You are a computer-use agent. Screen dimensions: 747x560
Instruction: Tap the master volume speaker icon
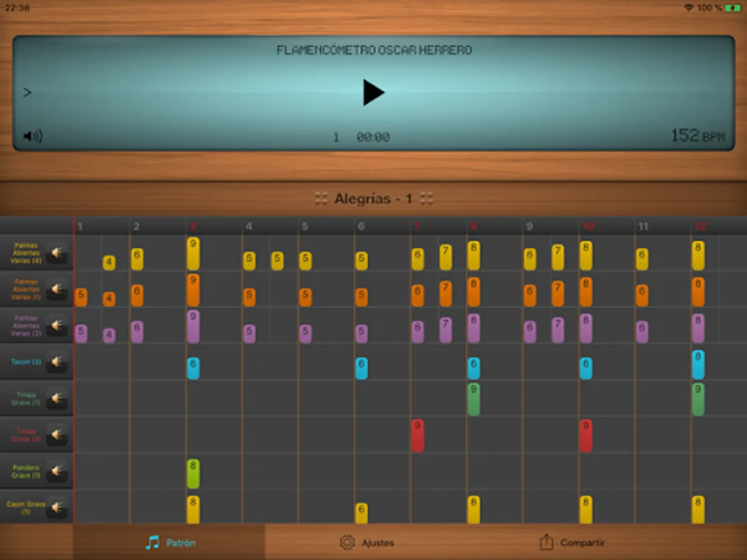[x=32, y=136]
